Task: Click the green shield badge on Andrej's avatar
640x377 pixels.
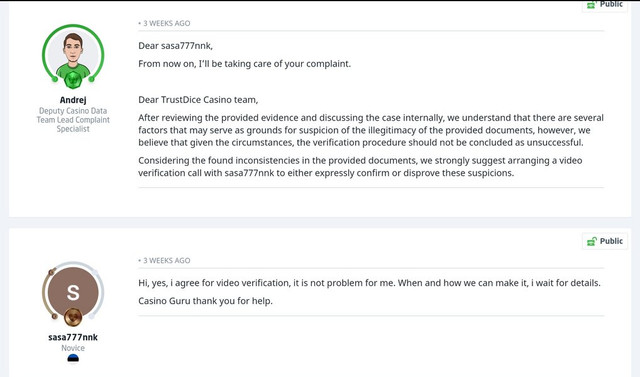Action: tap(73, 80)
